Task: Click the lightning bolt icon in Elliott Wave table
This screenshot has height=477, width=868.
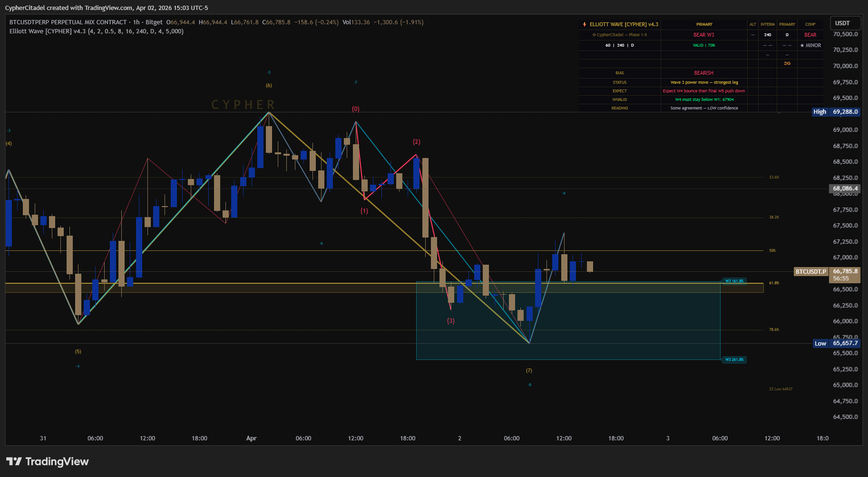Action: coord(585,24)
